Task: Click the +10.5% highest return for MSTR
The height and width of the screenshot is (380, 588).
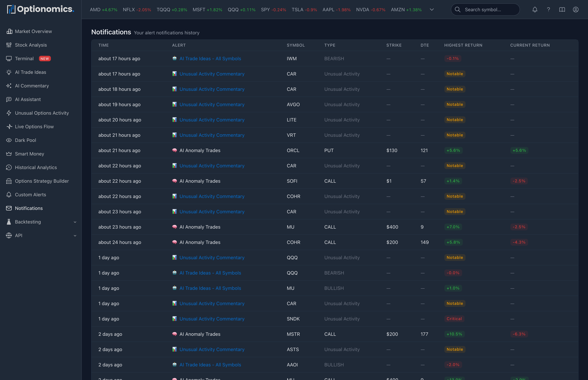Action: click(454, 334)
